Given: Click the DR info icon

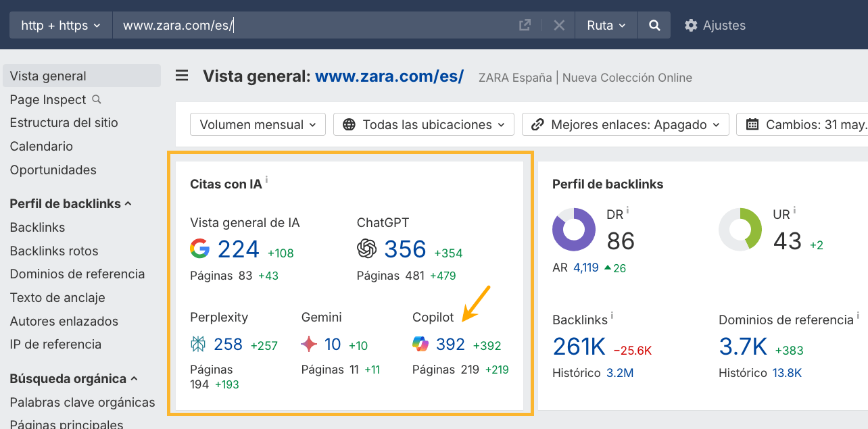Looking at the screenshot, I should (629, 210).
